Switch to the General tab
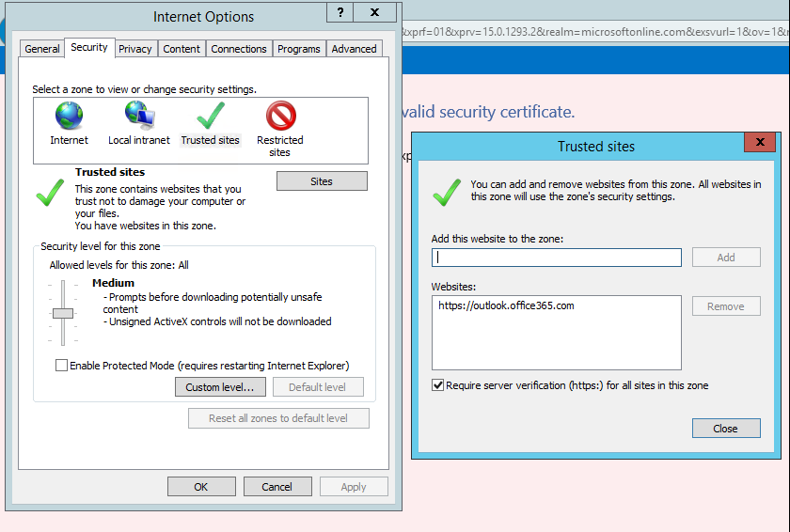 pos(42,49)
